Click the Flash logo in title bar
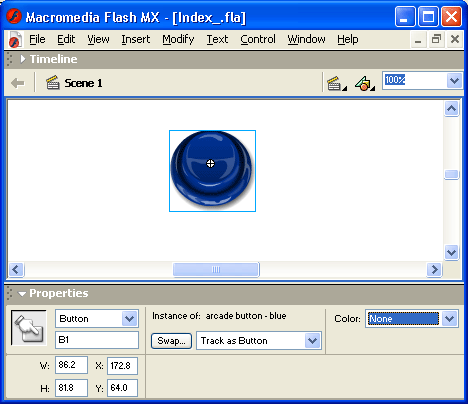The width and height of the screenshot is (468, 404). 14,16
